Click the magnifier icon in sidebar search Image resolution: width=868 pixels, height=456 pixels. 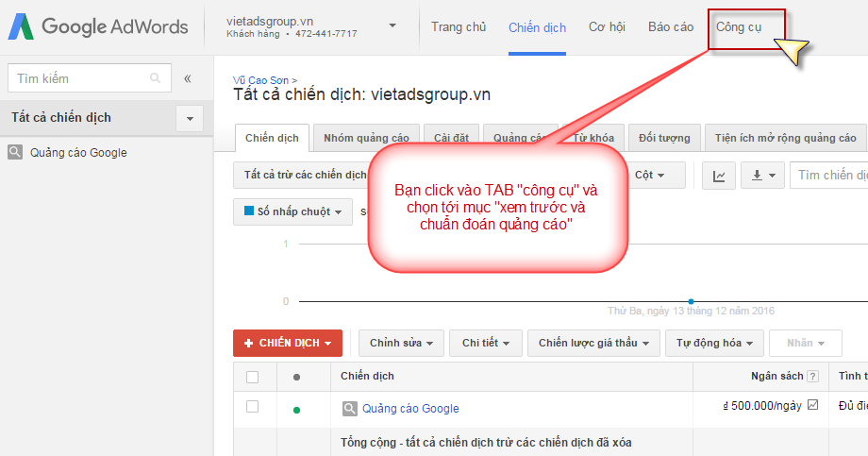pyautogui.click(x=155, y=78)
